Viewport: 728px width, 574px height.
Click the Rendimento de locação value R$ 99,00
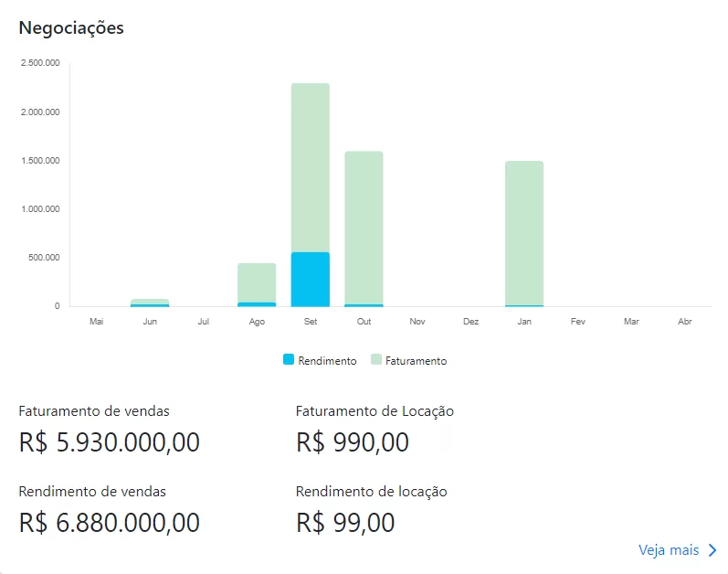[345, 523]
